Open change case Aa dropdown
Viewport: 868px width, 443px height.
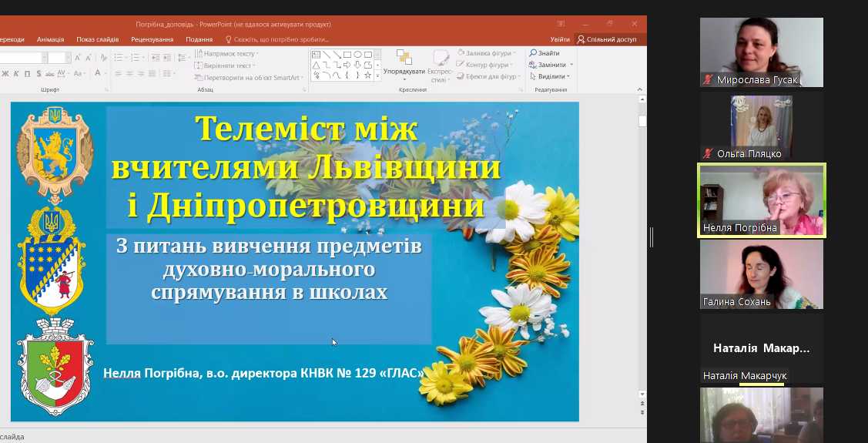pos(79,74)
